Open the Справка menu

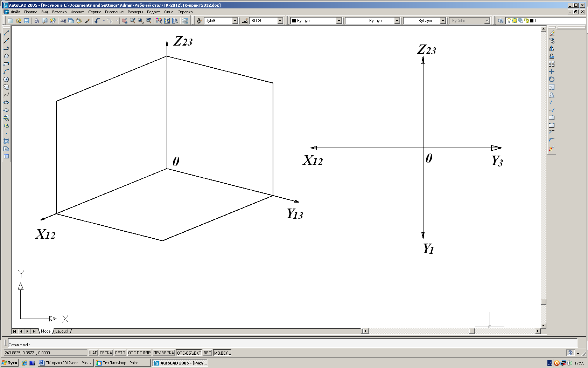(185, 12)
